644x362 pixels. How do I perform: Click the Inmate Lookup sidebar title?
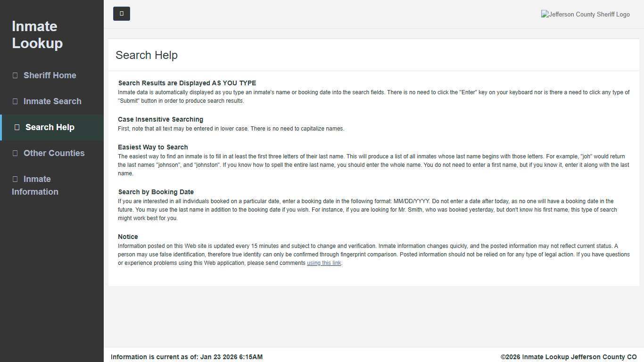(37, 34)
